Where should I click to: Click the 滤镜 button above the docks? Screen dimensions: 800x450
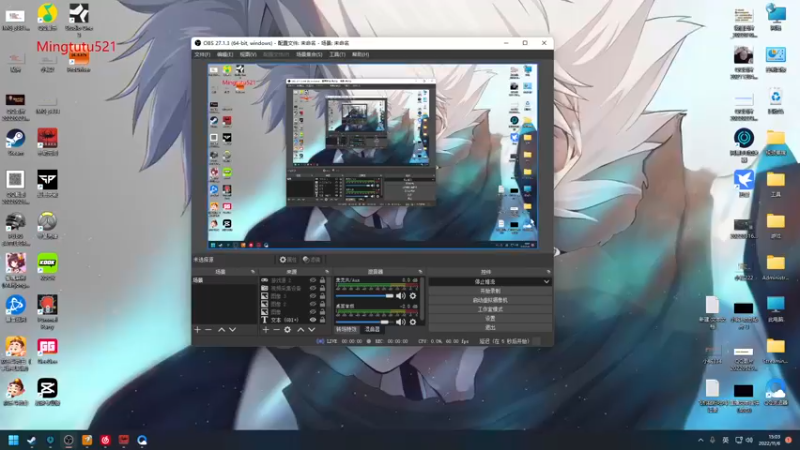(312, 260)
